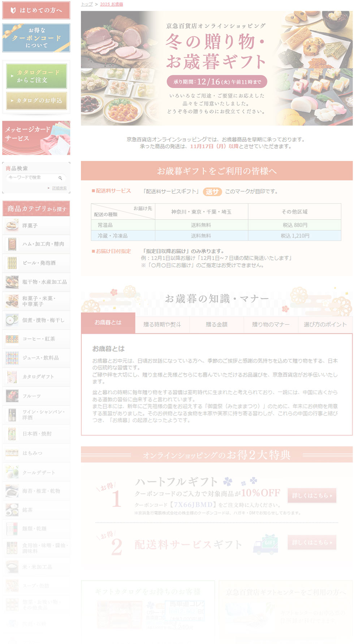Click the 詳細検索 link
This screenshot has height=644, width=354.
(x=59, y=188)
